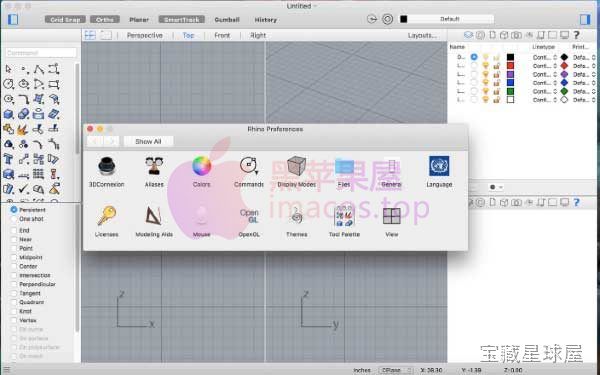Open the Files preferences pane
The width and height of the screenshot is (600, 375).
click(344, 171)
